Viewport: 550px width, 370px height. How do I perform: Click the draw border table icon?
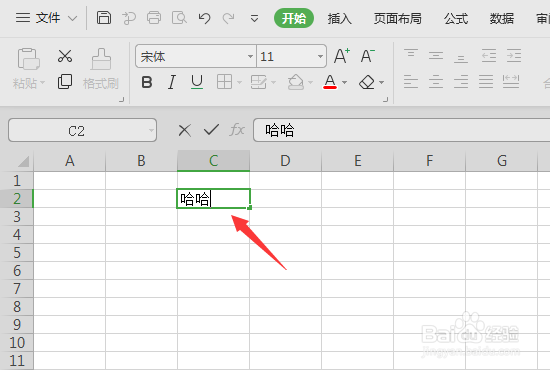[x=259, y=82]
